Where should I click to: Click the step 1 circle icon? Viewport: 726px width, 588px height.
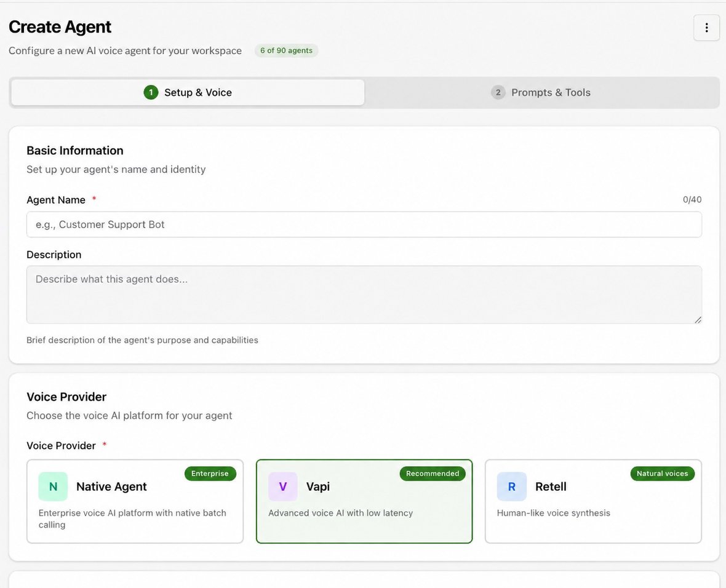(x=151, y=93)
